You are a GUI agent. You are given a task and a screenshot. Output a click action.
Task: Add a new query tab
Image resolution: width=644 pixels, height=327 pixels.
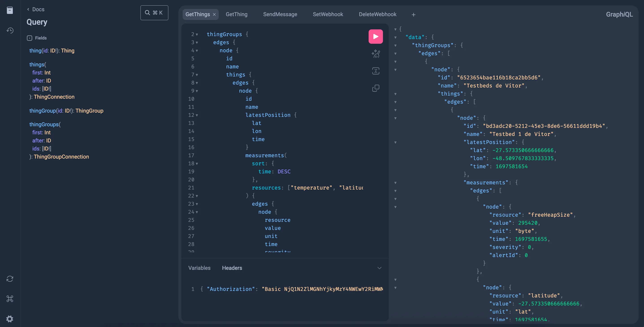(413, 15)
